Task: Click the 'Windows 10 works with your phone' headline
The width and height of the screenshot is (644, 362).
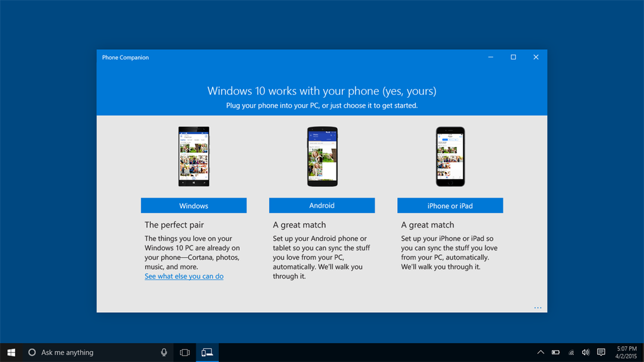Action: [x=321, y=91]
